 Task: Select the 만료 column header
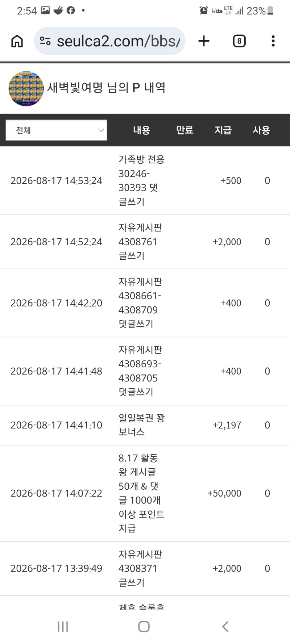pyautogui.click(x=185, y=130)
